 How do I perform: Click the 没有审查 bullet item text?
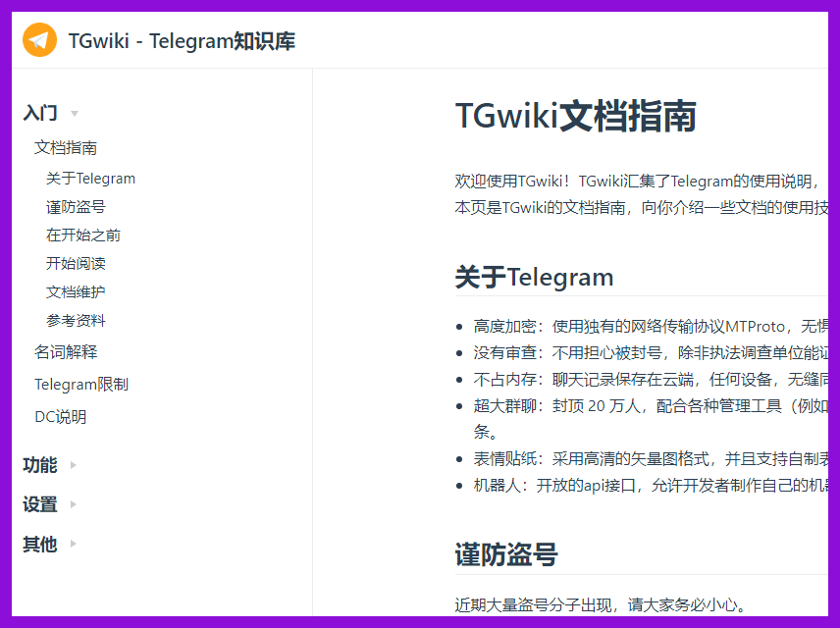point(651,352)
